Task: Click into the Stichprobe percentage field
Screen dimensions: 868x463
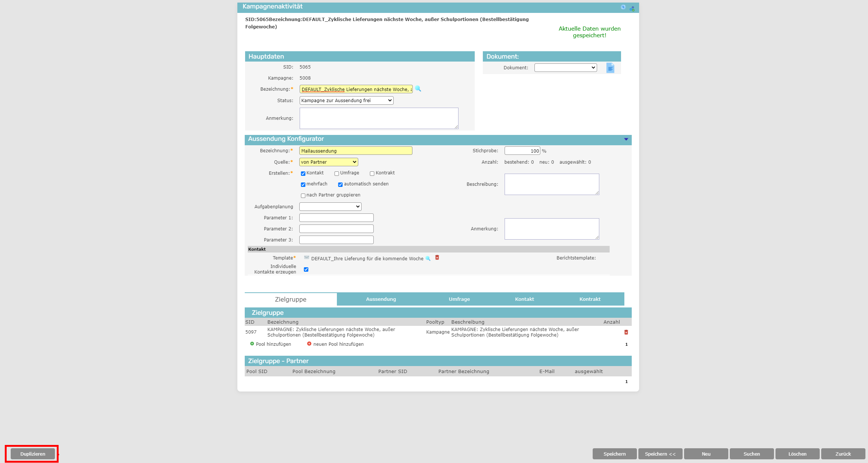Action: coord(522,151)
